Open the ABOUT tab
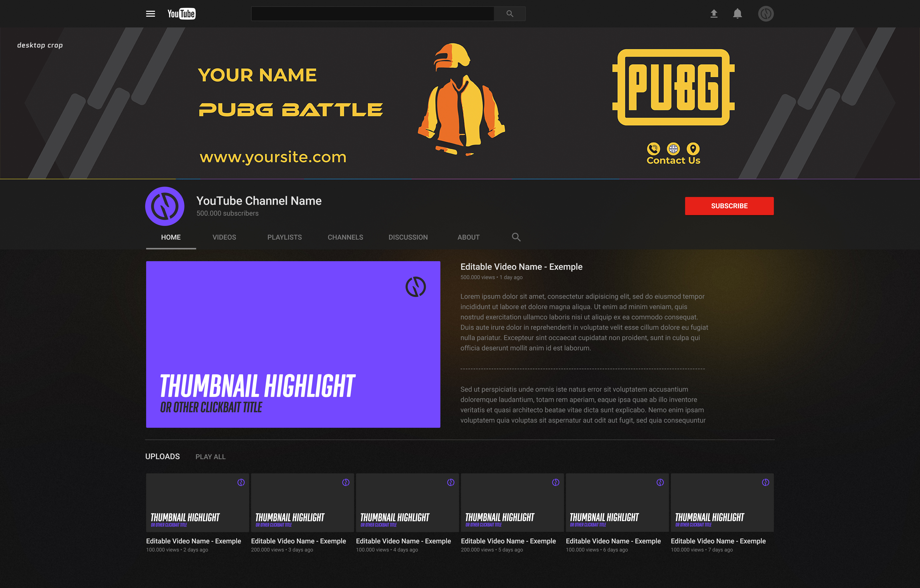Screen dimensions: 920x588 click(468, 237)
